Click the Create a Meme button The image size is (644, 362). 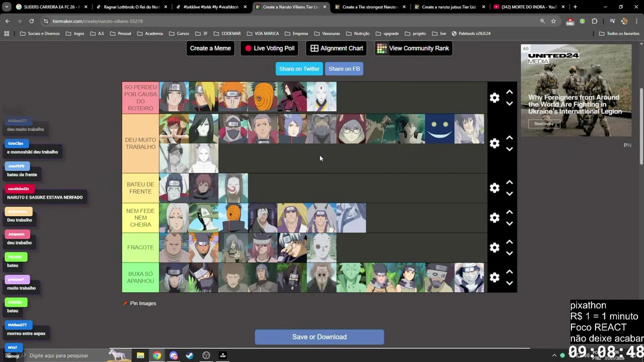(x=210, y=48)
